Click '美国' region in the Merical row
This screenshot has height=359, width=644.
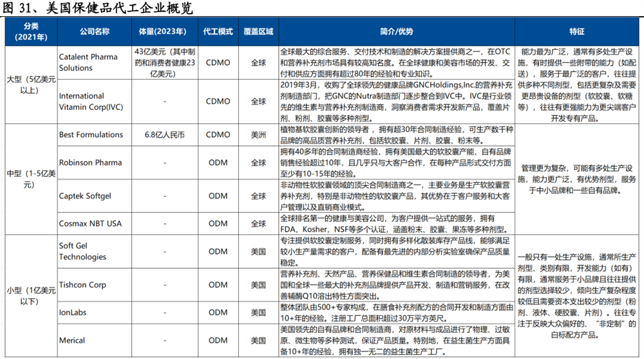tap(258, 340)
